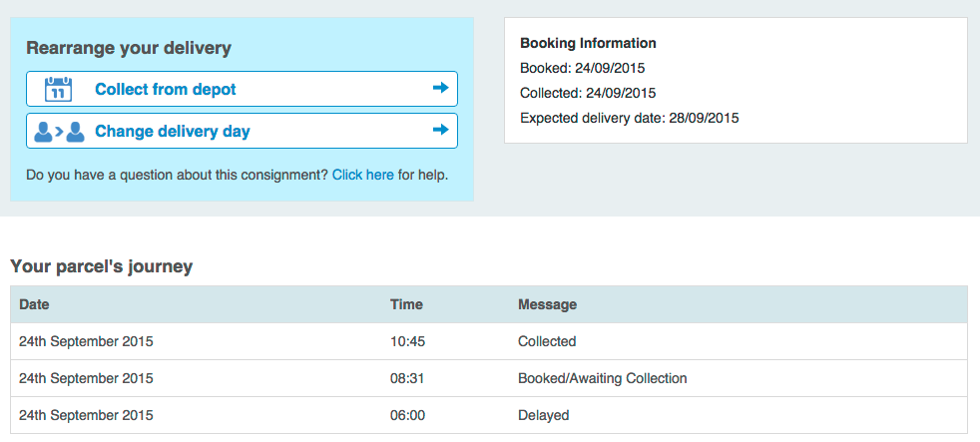980x442 pixels.
Task: Select the Delayed status message
Action: (x=543, y=415)
